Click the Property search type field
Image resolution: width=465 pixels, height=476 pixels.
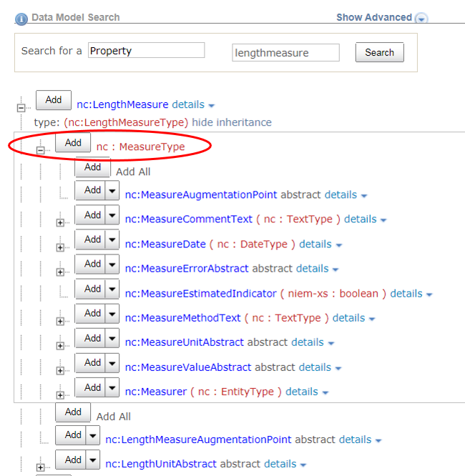coord(146,51)
